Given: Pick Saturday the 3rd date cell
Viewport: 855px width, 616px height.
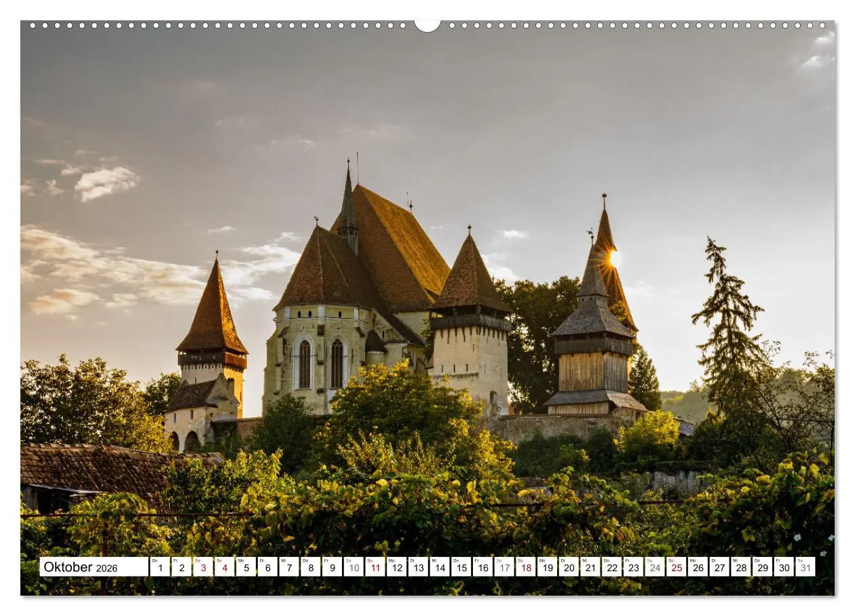Looking at the screenshot, I should tap(203, 567).
